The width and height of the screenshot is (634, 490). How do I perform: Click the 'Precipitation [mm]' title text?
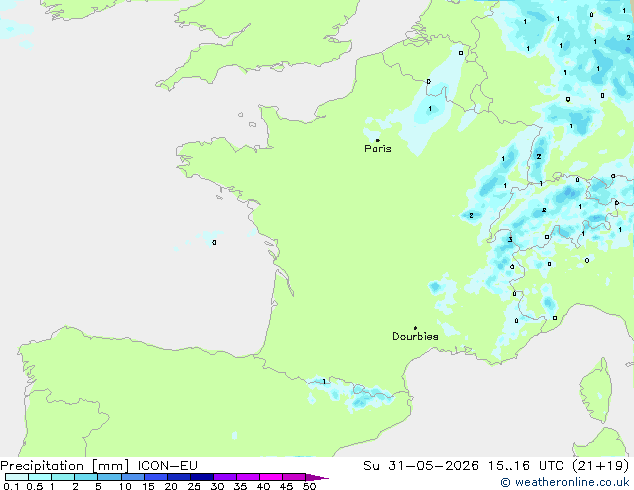click(x=65, y=466)
